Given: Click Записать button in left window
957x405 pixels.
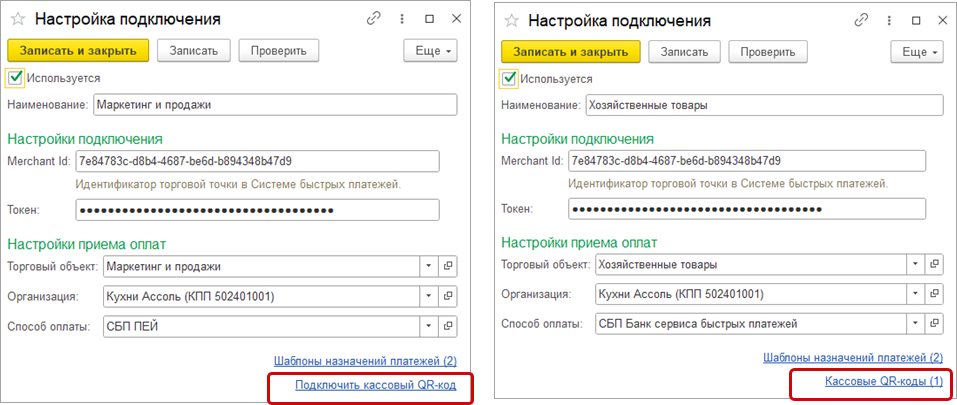Looking at the screenshot, I should coord(193,51).
